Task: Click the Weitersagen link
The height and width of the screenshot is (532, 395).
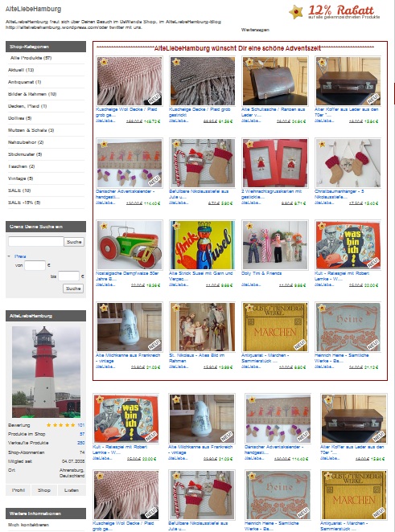Action: (x=255, y=30)
